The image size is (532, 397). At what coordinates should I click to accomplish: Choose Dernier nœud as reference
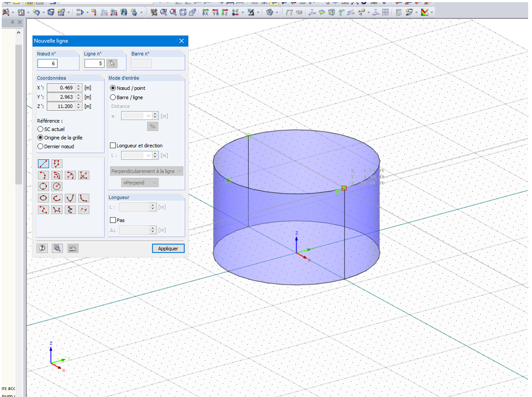(x=56, y=146)
